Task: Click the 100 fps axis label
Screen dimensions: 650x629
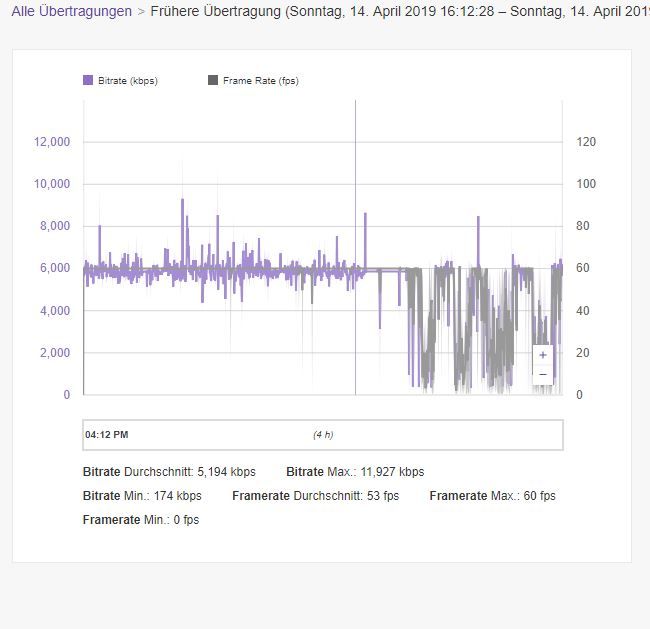Action: point(586,184)
